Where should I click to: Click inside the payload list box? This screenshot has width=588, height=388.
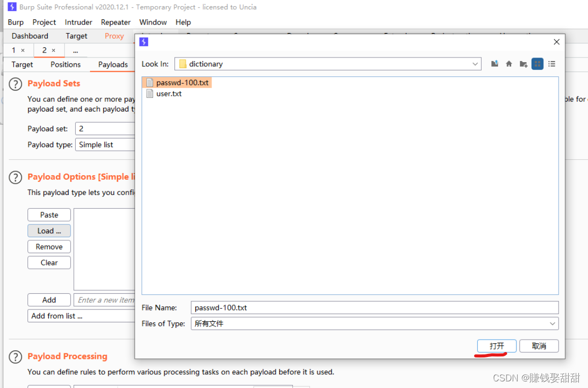105,250
